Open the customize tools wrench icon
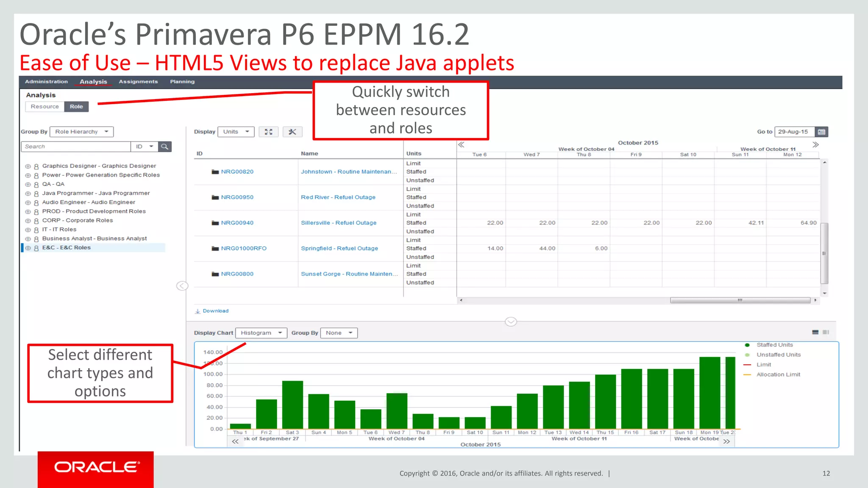868x488 pixels. pos(292,132)
